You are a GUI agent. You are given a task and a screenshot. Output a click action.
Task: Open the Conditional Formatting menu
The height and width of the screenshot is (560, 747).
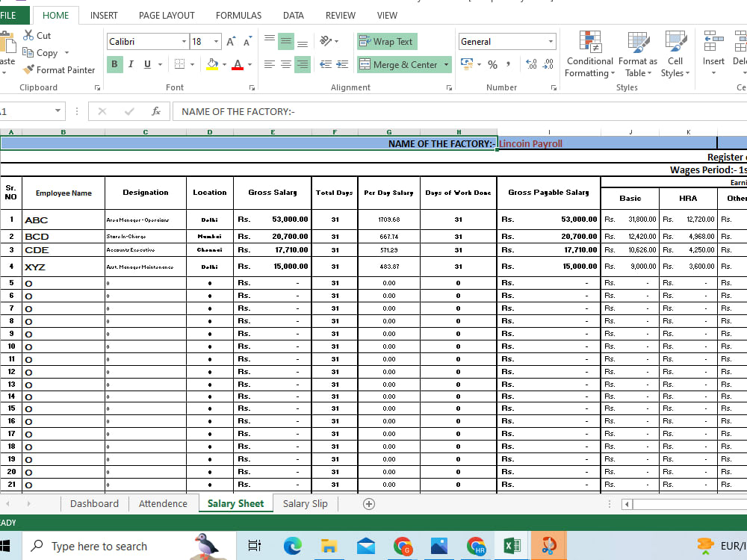tap(590, 54)
